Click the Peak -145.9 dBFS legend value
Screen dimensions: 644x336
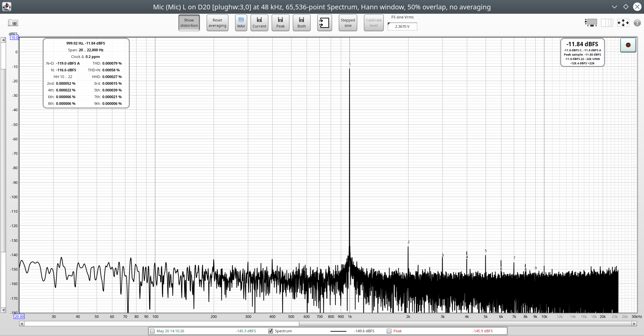(483, 331)
